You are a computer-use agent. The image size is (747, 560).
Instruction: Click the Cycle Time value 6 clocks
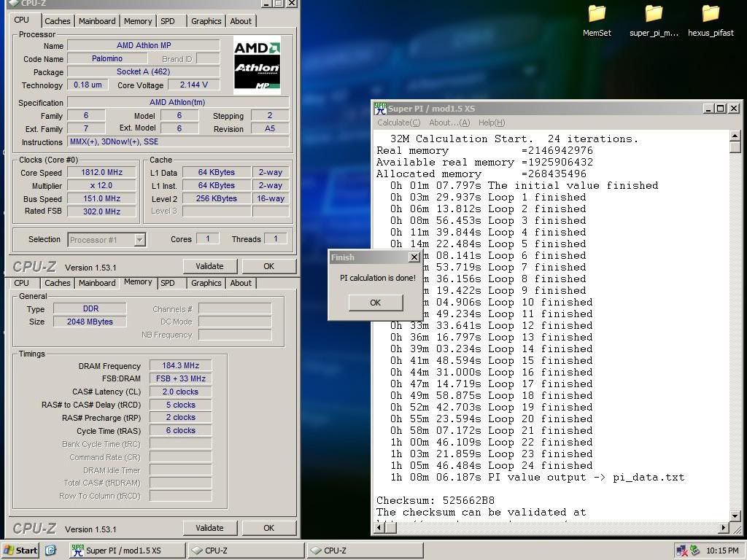[x=181, y=430]
